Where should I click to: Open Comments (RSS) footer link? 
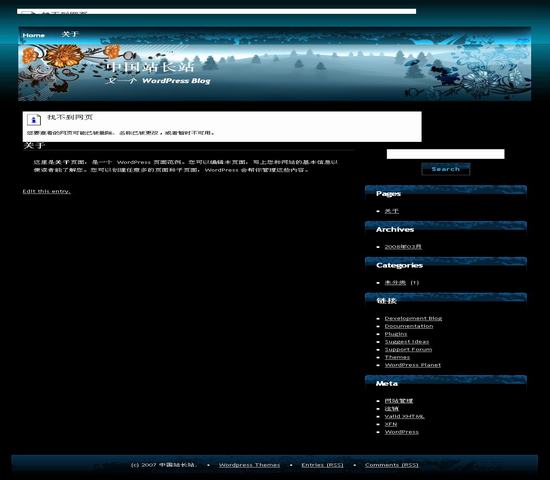[391, 465]
